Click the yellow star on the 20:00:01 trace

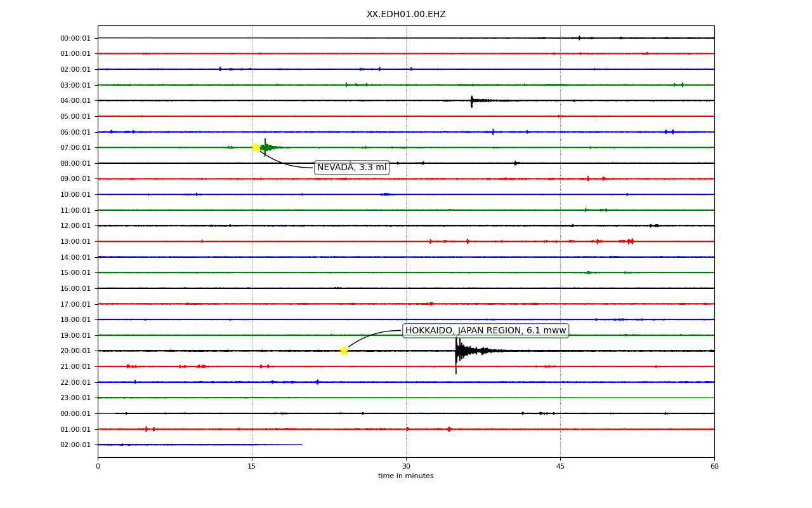click(x=344, y=351)
